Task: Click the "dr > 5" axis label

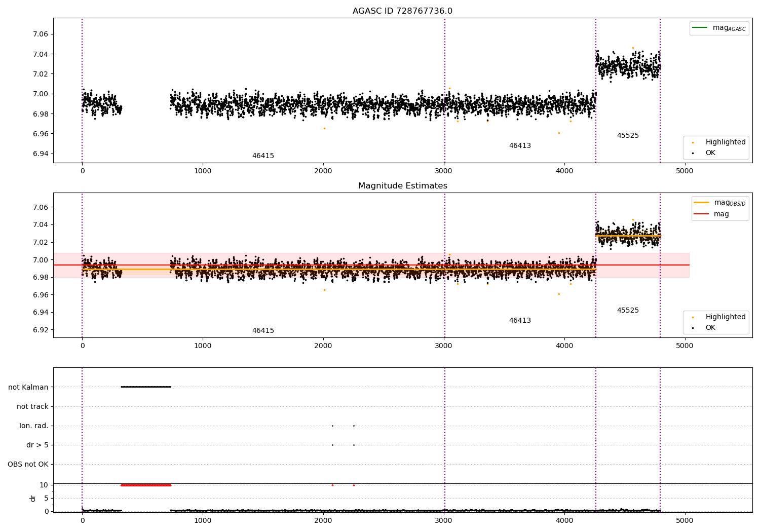Action: (x=37, y=445)
